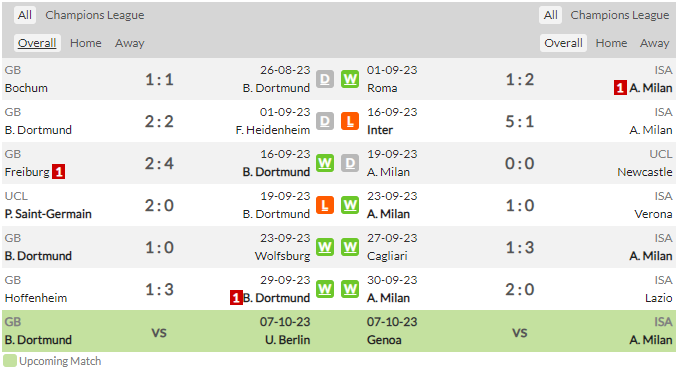Open the Inter vs A. Milan 5:1 score
The width and height of the screenshot is (680, 383).
coord(520,121)
